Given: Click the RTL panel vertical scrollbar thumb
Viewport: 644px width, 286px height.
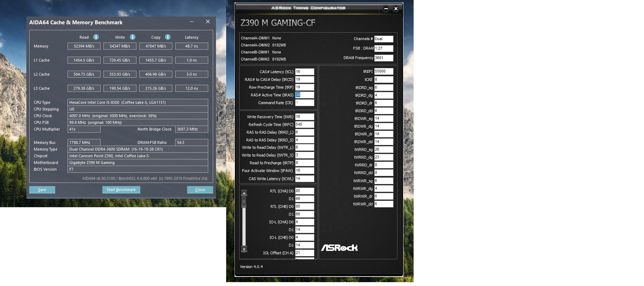Looking at the screenshot, I should coord(244,202).
